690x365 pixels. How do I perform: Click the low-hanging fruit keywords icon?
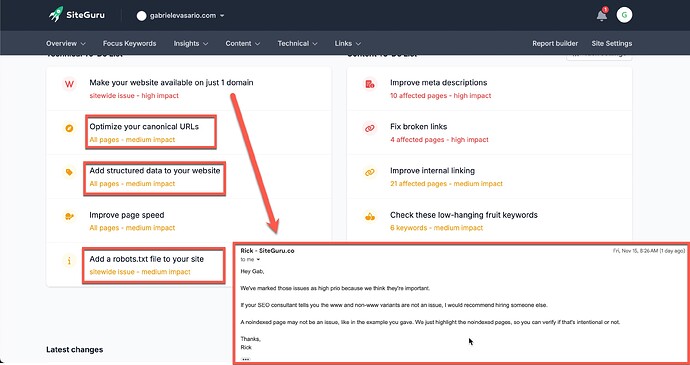click(370, 217)
